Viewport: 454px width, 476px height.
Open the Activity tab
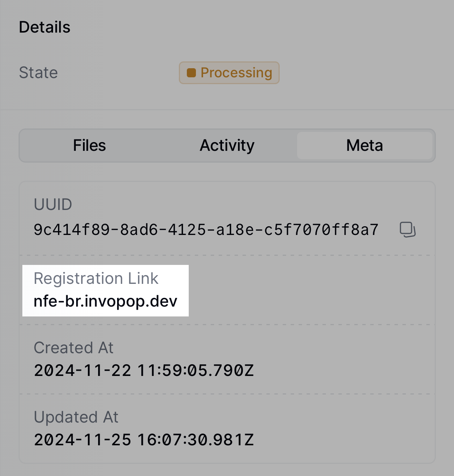[x=227, y=146]
